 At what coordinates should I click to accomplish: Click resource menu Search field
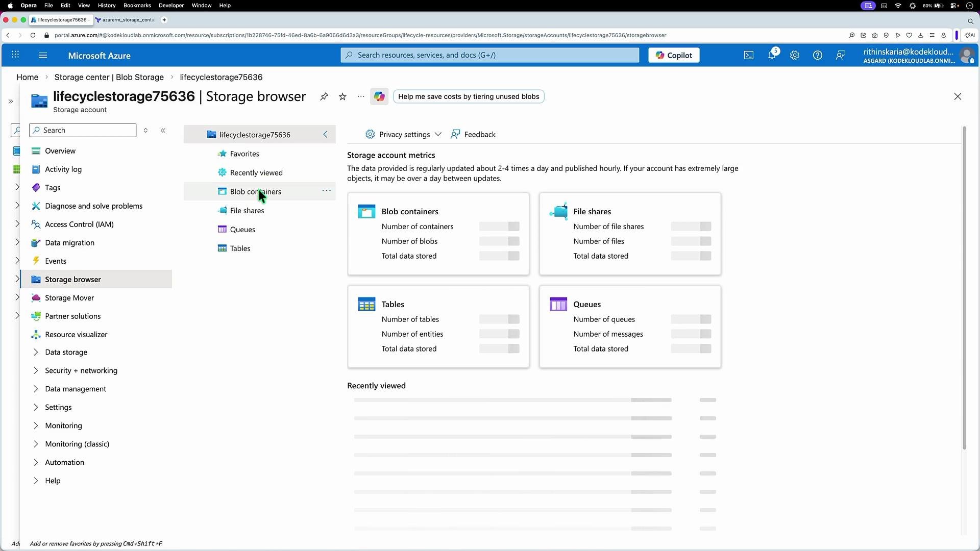pyautogui.click(x=83, y=130)
